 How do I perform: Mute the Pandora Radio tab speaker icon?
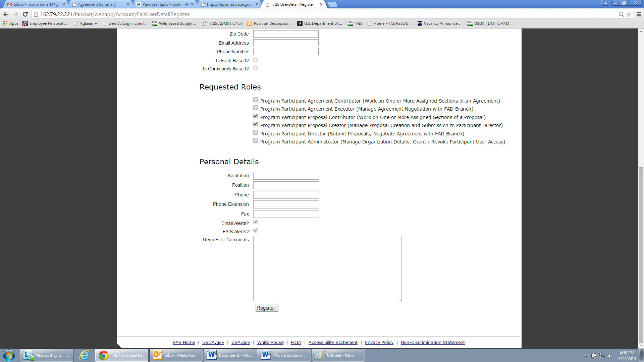[x=187, y=4]
